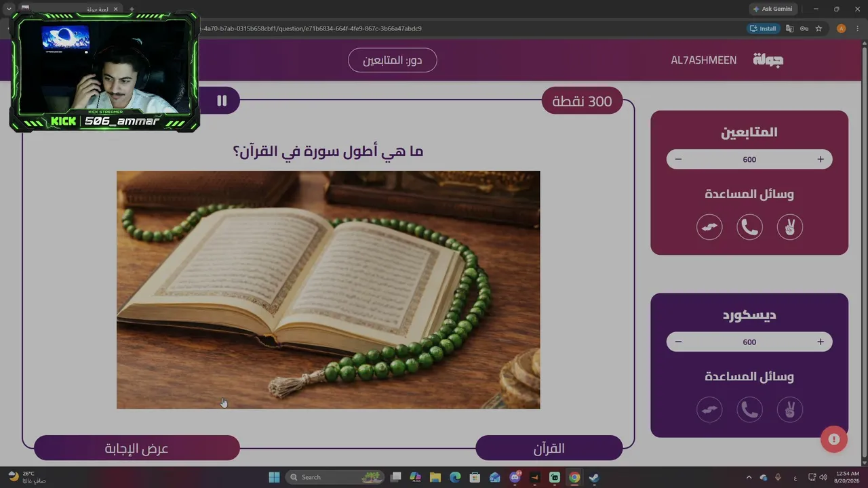
Task: Open the red report alert button
Action: point(834,439)
